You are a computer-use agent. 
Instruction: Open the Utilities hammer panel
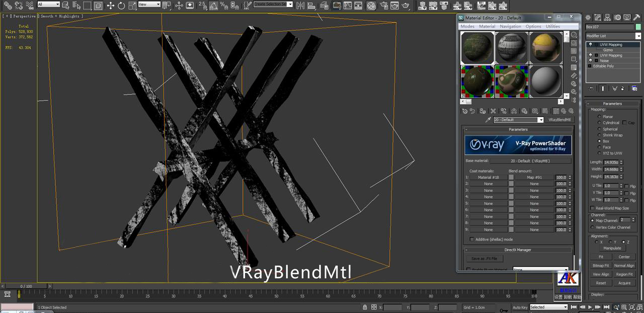pos(636,17)
